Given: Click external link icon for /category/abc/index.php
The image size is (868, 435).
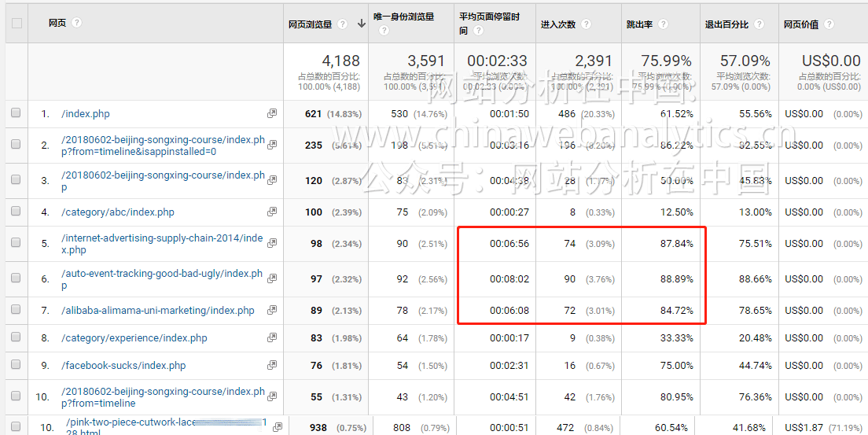Looking at the screenshot, I should 272,212.
